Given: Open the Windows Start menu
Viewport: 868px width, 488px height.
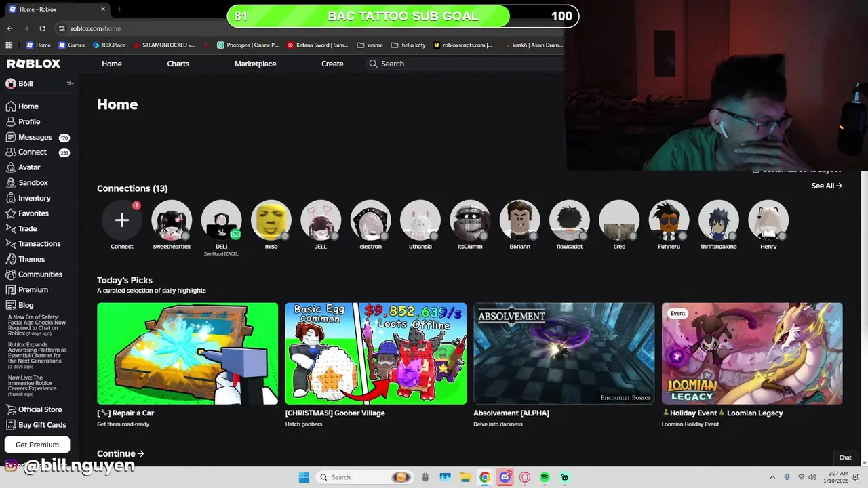Looking at the screenshot, I should coord(304,477).
